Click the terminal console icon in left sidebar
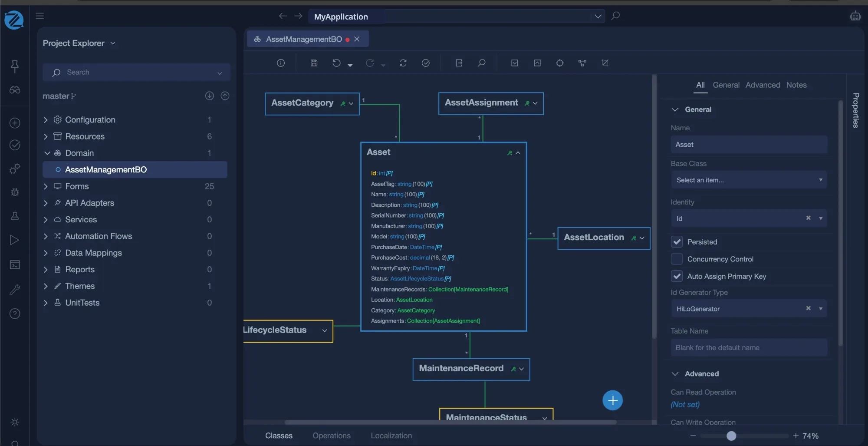868x446 pixels. [15, 264]
